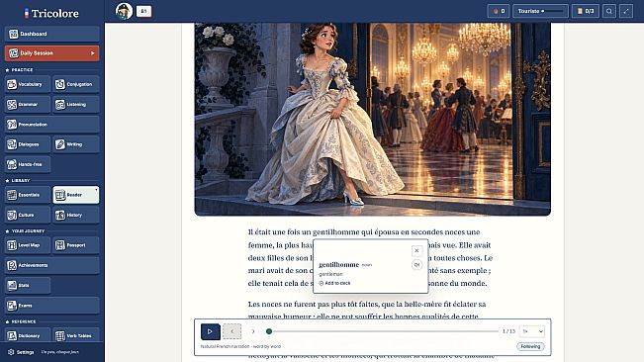Select the Reader library item
Screen dimensions: 644x362
pos(76,195)
